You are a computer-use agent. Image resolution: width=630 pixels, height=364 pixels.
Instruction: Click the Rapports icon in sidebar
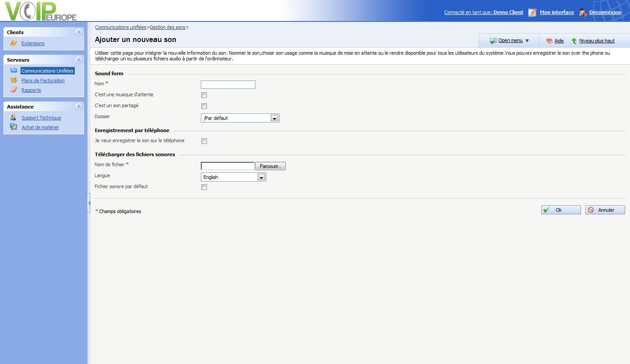coord(14,90)
